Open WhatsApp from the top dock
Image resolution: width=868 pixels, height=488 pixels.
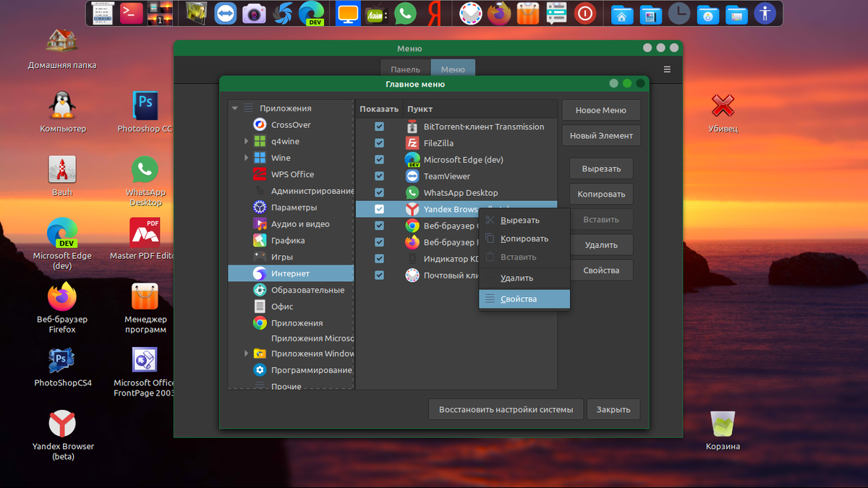pyautogui.click(x=406, y=13)
